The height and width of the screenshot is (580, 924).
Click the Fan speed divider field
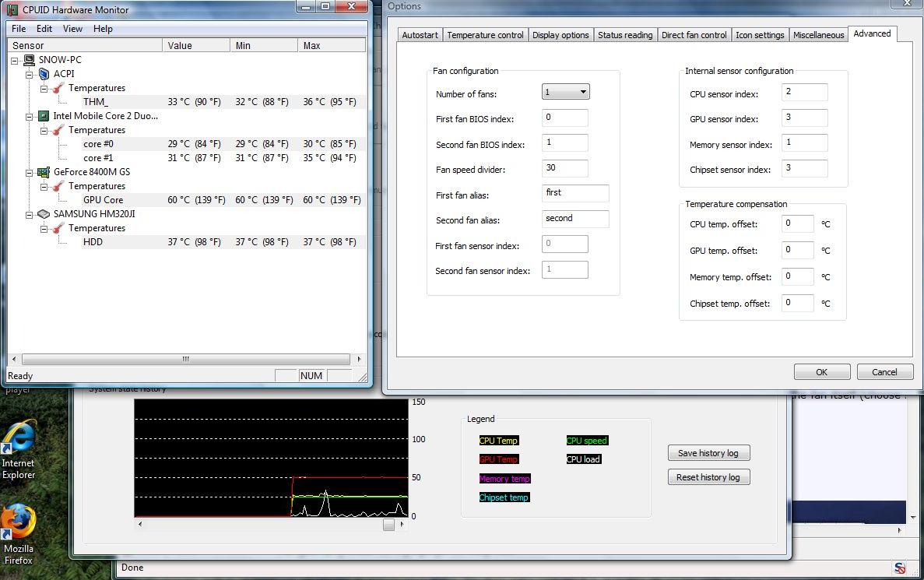564,168
